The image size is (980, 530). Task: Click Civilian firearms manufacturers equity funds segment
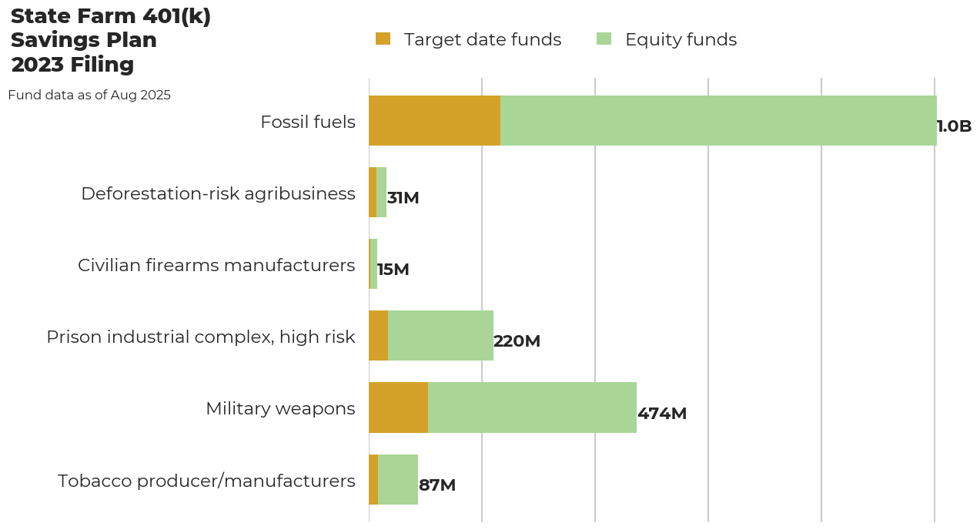point(374,264)
